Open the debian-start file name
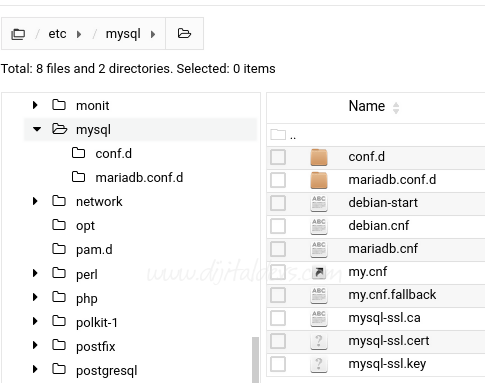The height and width of the screenshot is (383, 485). 383,203
